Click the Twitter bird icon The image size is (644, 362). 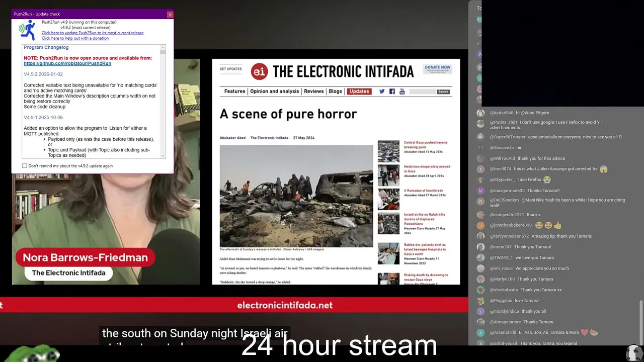[x=382, y=92]
